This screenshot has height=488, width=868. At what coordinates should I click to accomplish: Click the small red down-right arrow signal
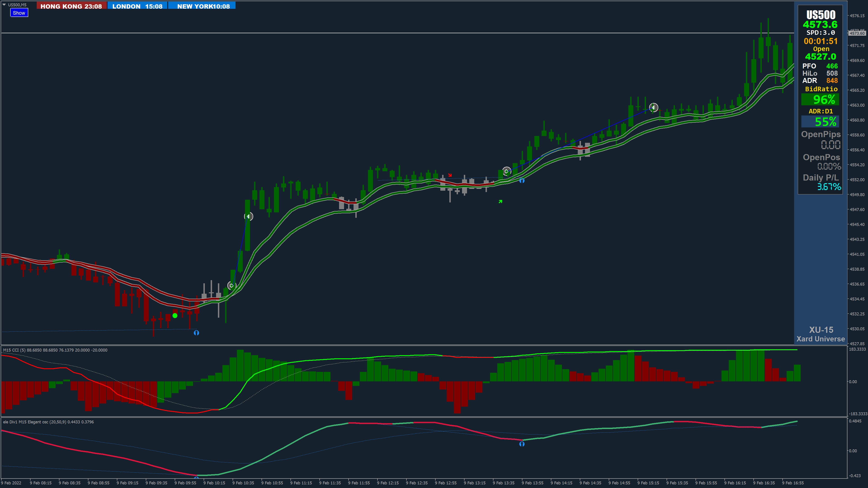(x=450, y=175)
